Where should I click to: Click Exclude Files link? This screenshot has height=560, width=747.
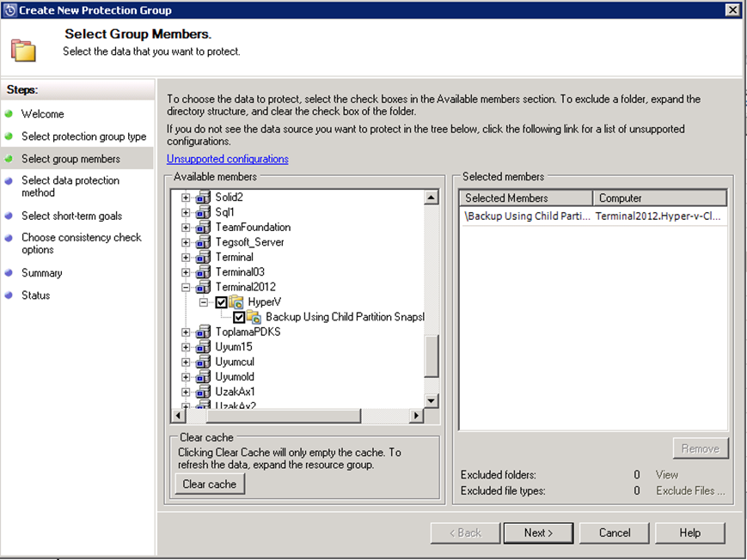(690, 490)
